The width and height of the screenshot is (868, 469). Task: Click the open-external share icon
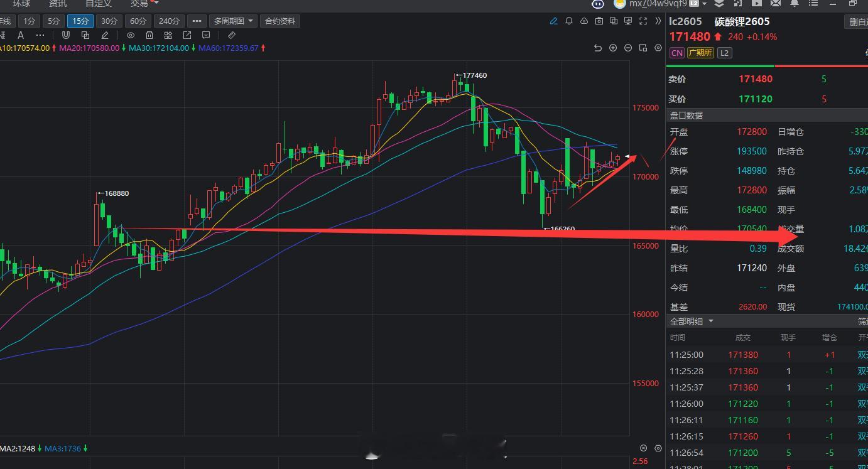[x=187, y=35]
